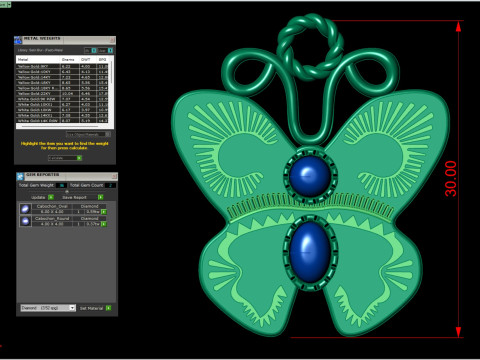
Task: Click the green Set Material button
Action: point(108,308)
